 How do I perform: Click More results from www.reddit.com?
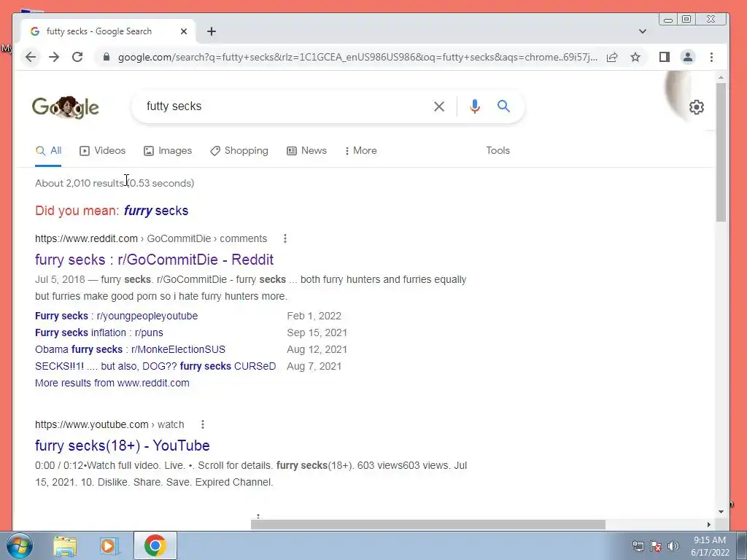coord(112,383)
